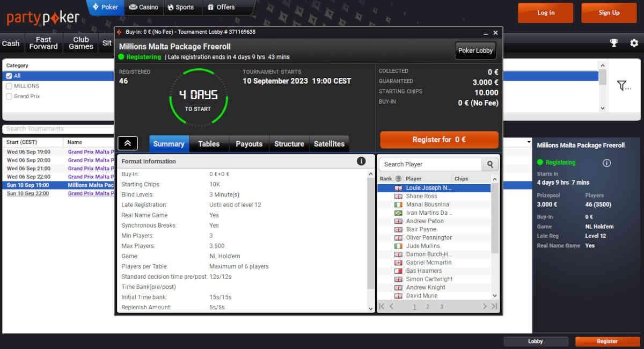Tick the MILLIONS category checkbox
Screen dimensions: 644x349
pyautogui.click(x=9, y=86)
